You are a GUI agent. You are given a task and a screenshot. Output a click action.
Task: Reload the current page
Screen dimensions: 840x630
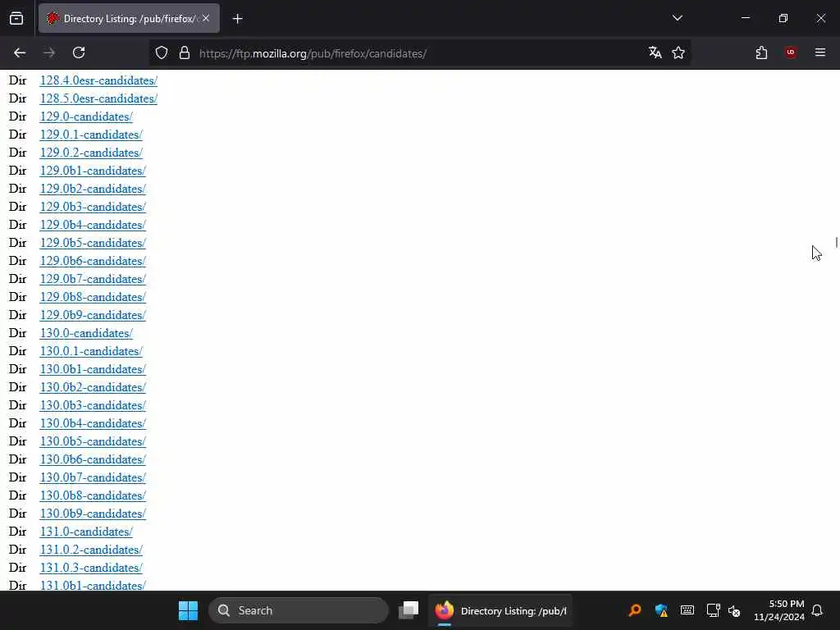(x=79, y=52)
